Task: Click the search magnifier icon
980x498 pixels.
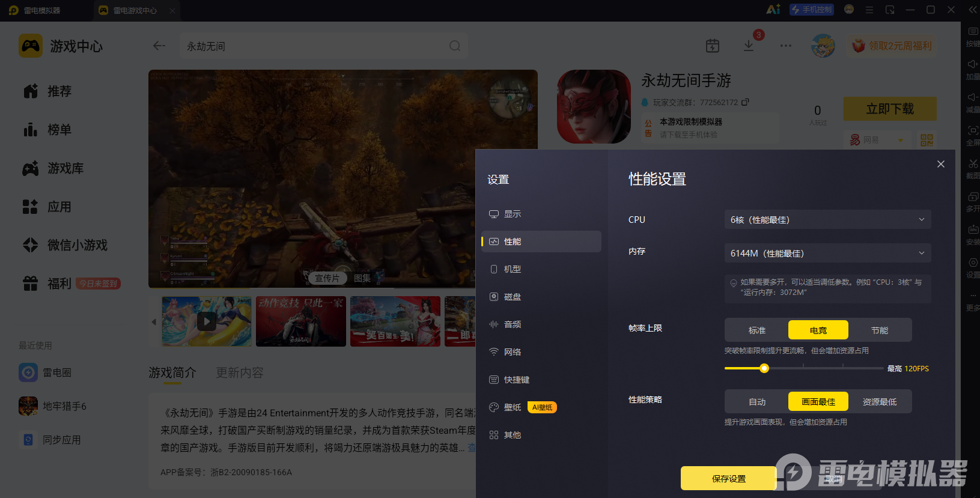Action: coord(455,46)
